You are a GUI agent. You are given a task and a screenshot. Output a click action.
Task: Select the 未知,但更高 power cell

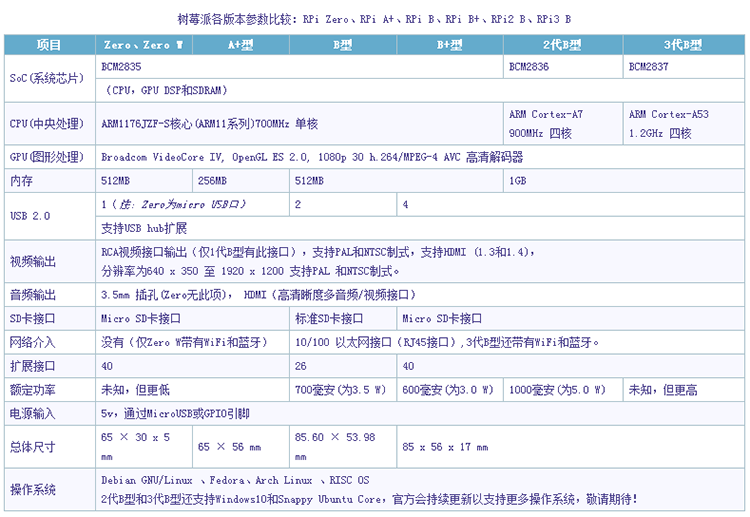(x=684, y=390)
